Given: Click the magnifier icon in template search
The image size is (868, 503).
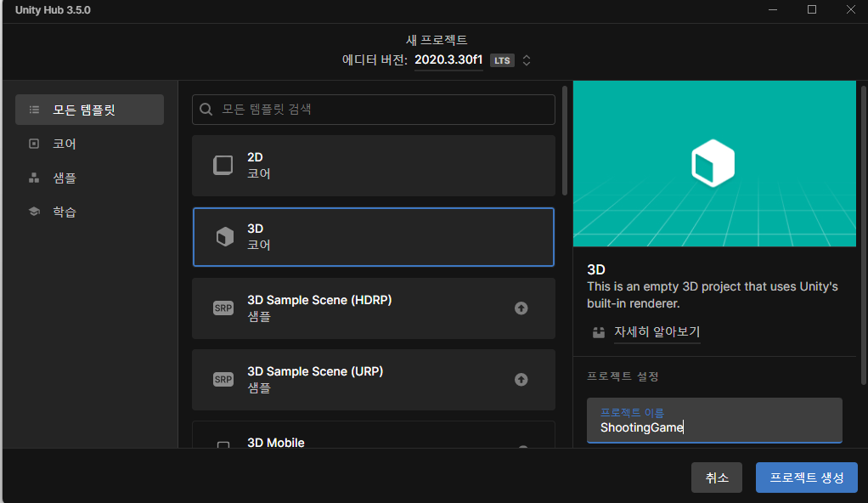Looking at the screenshot, I should 206,109.
